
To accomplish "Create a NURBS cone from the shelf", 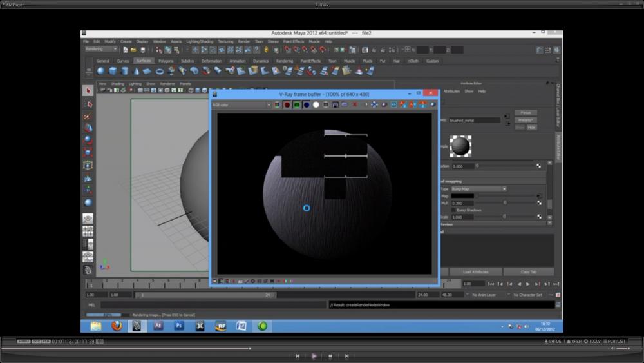I will 136,71.
